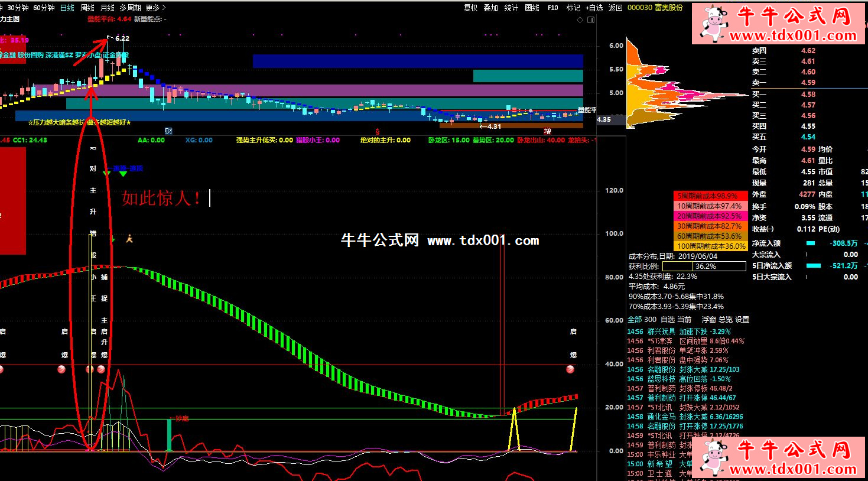Click the 000030 富奥股份 stock title

(655, 8)
